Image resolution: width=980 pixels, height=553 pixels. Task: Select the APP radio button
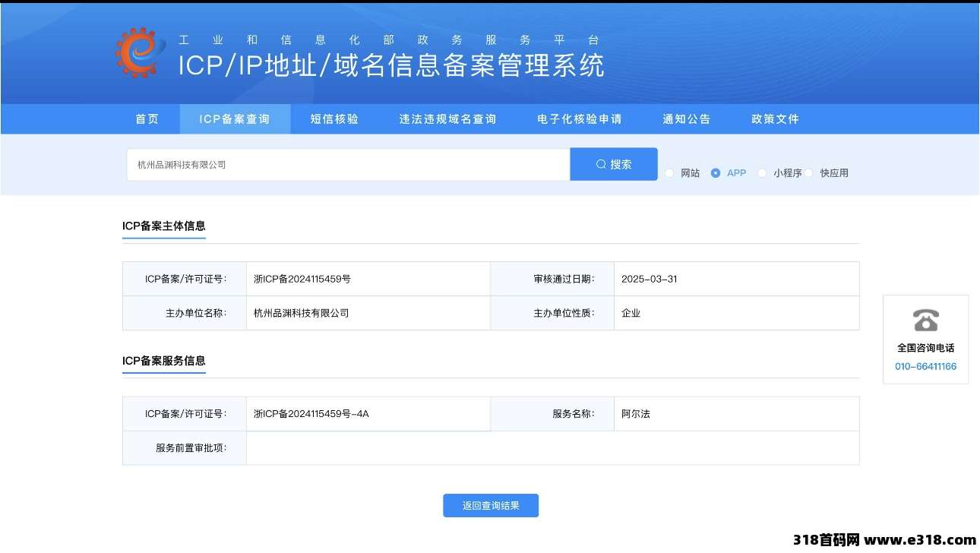point(716,173)
